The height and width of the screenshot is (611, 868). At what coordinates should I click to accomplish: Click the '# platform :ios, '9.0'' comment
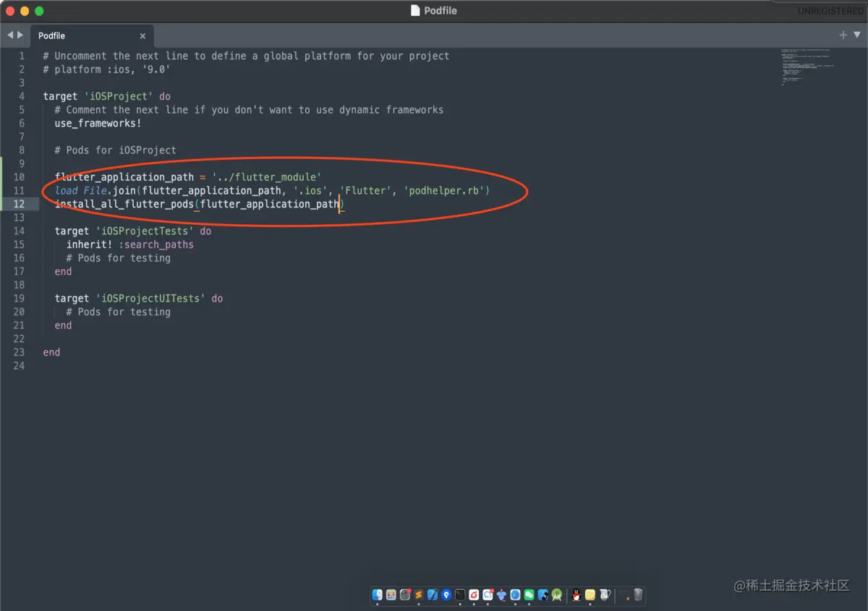(x=106, y=69)
